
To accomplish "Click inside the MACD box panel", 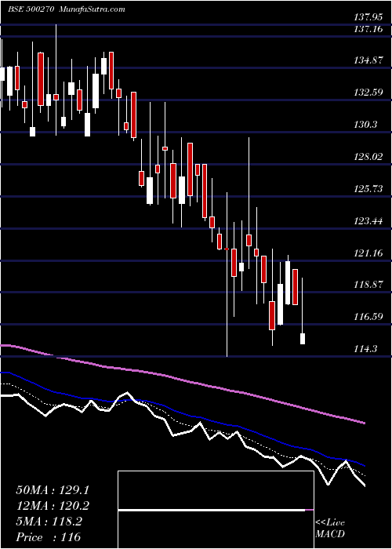I will (x=216, y=510).
